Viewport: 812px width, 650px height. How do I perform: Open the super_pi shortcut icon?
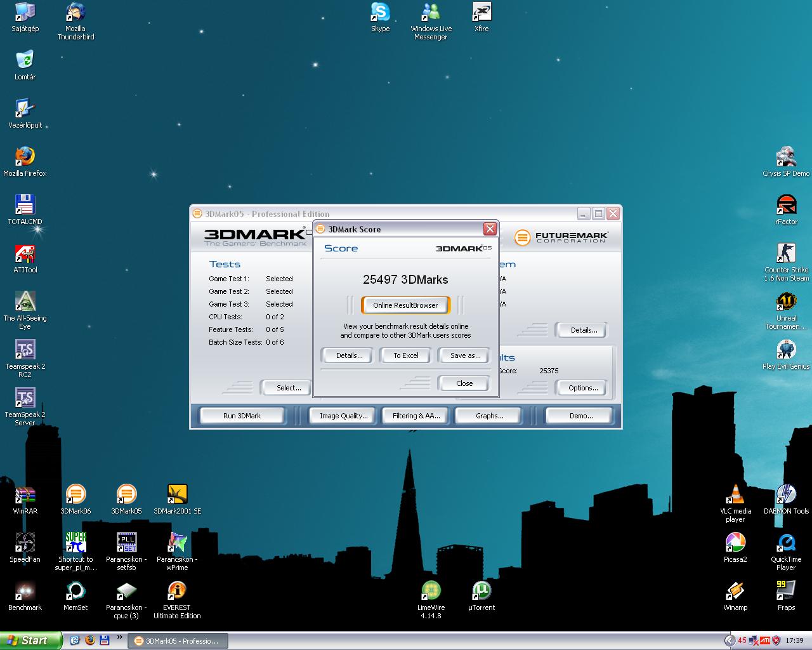75,552
